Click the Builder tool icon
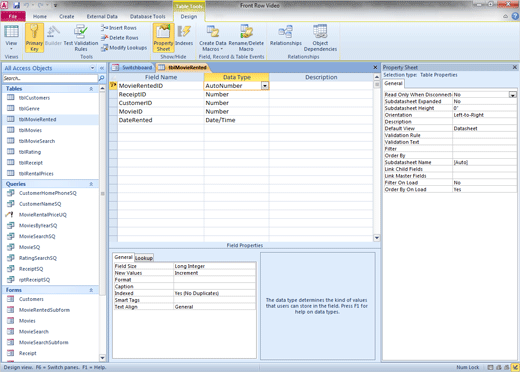Screen dimensions: 520x372 (x=53, y=36)
